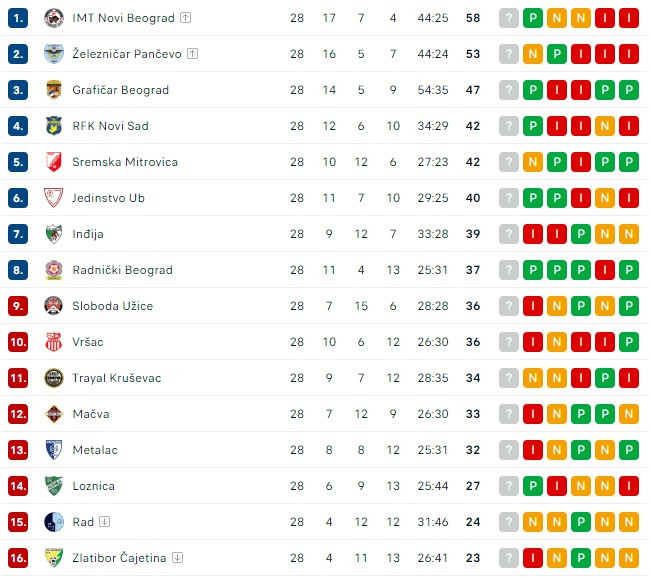Click the Trayal Kruševac round badge
Image resolution: width=651 pixels, height=578 pixels.
click(54, 378)
